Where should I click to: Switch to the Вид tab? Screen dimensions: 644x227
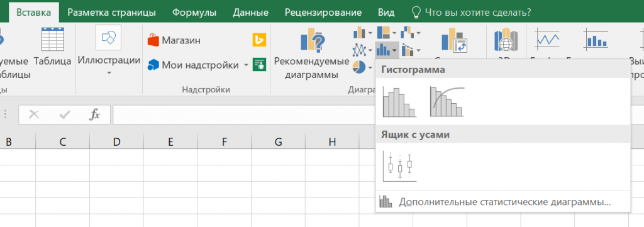(x=386, y=13)
